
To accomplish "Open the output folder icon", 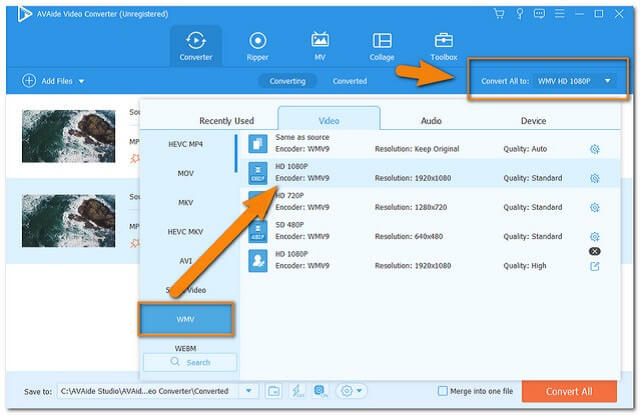I will pyautogui.click(x=272, y=390).
